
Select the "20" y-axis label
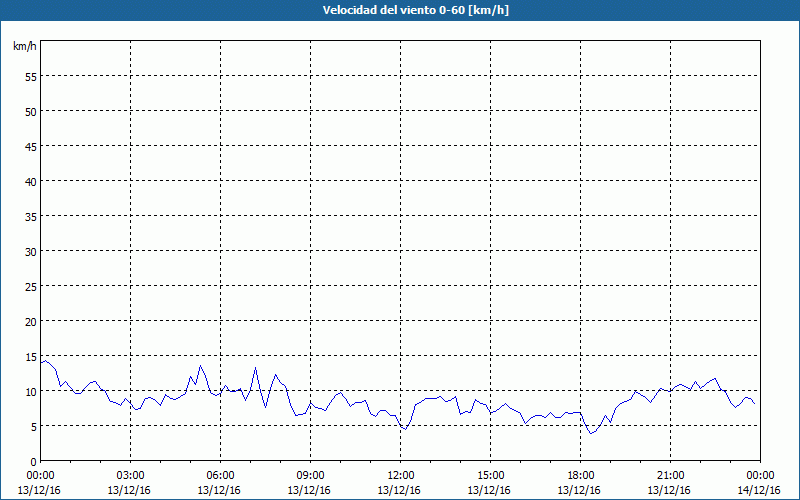31,321
